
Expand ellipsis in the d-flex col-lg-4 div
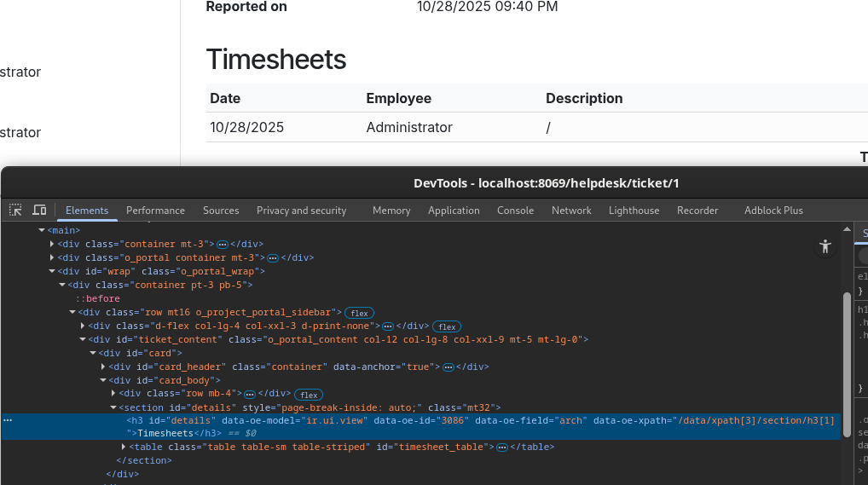coord(387,326)
